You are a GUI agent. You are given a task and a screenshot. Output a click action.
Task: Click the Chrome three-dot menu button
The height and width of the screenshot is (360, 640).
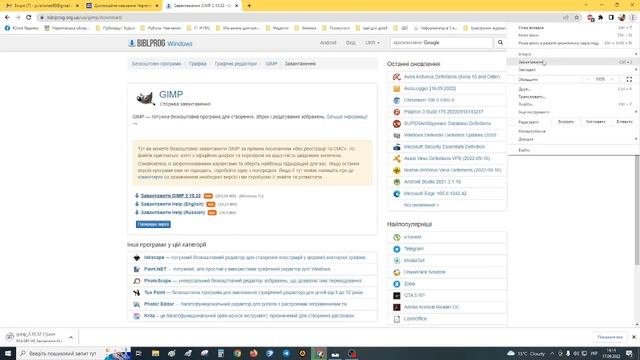(x=633, y=18)
